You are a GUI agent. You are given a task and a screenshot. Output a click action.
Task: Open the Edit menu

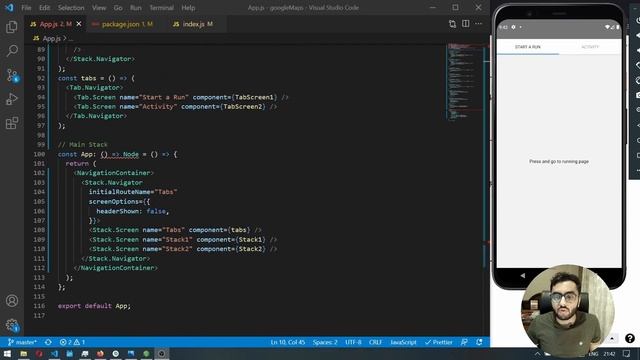(44, 8)
